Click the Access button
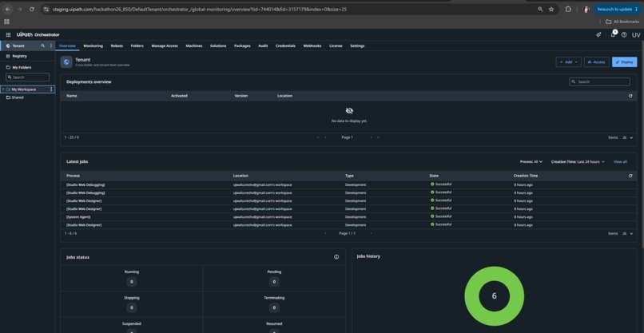 (x=596, y=62)
